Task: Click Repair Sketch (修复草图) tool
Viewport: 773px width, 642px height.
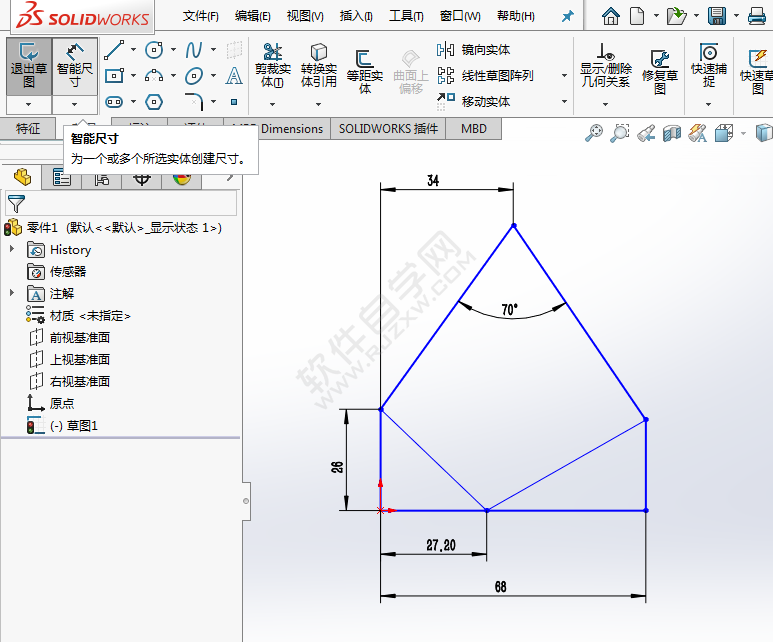Action: click(x=660, y=72)
